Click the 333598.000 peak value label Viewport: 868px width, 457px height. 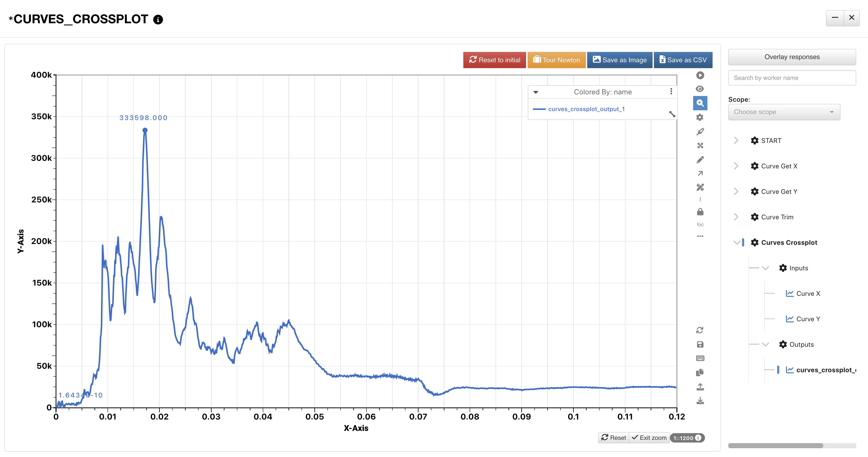click(x=143, y=118)
